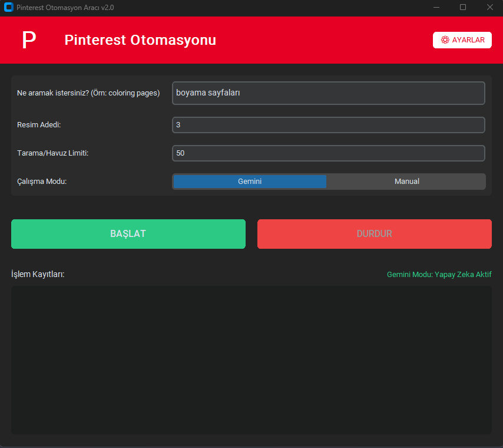Screen dimensions: 503x448
Task: Click the İşlem Kayıtları heading
Action: (38, 274)
